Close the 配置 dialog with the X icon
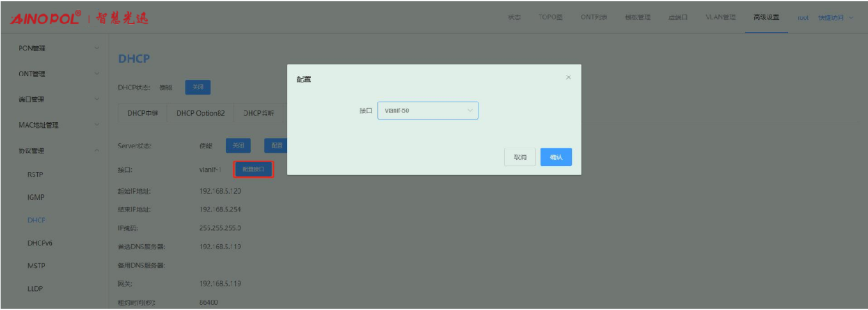Viewport: 868px width, 310px height. (568, 77)
